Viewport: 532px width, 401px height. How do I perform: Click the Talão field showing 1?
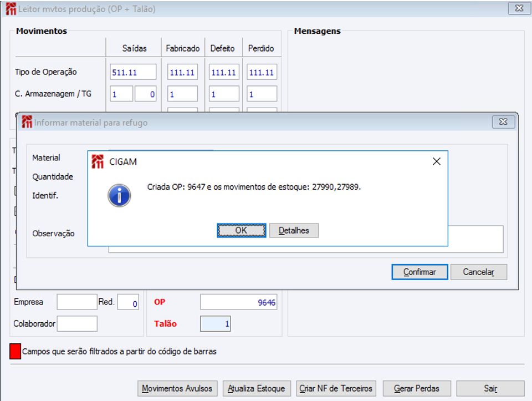tap(216, 323)
